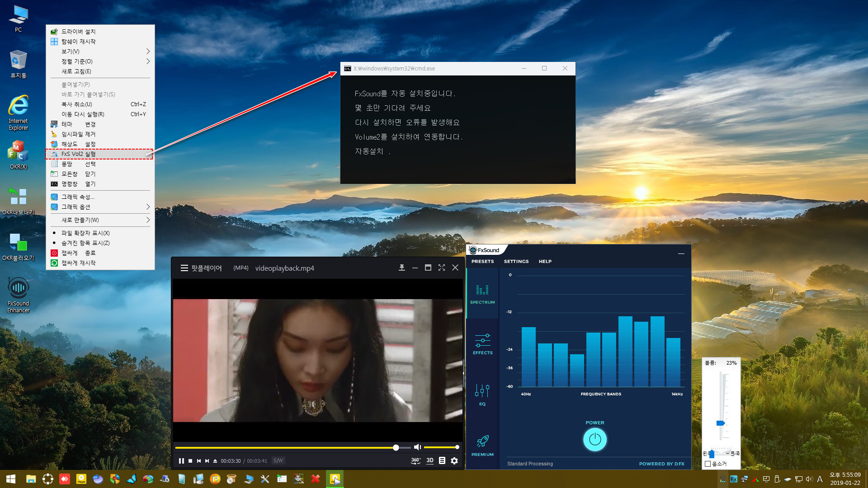Open the Spectrum panel in FxSound
Image resolution: width=868 pixels, height=488 pixels.
[482, 294]
